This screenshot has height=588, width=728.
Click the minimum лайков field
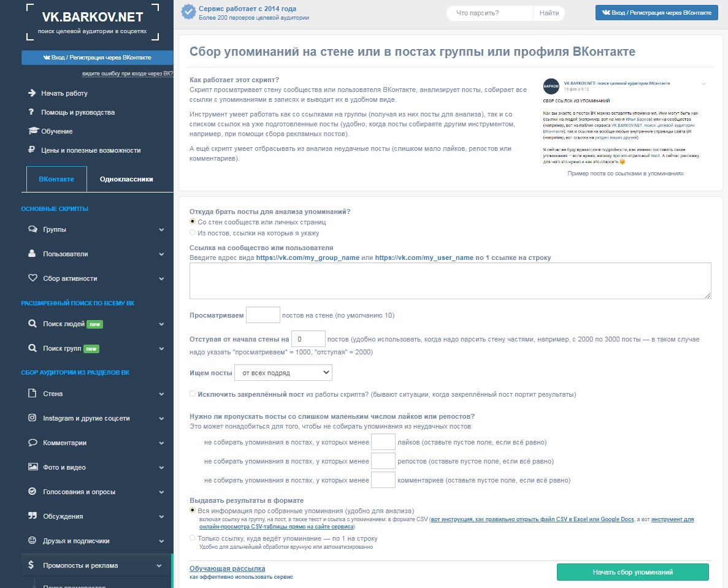(x=383, y=442)
